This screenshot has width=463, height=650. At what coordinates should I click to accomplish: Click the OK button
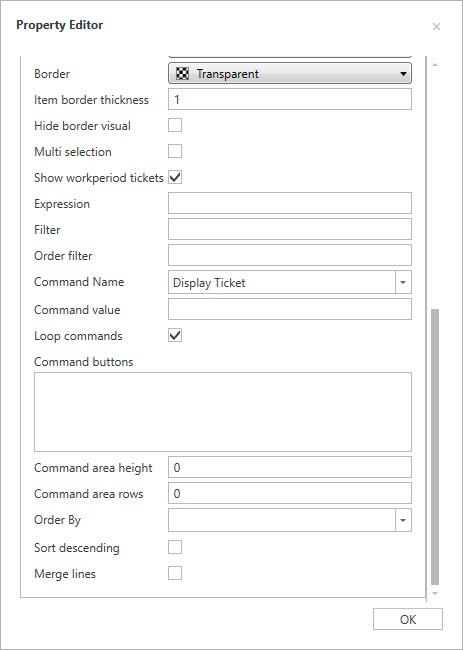408,619
